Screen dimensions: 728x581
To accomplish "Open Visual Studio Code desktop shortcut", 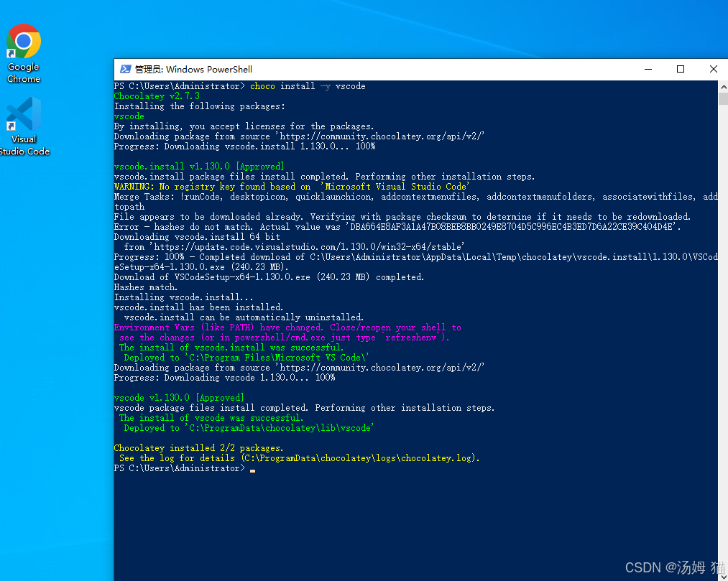I will pyautogui.click(x=23, y=126).
